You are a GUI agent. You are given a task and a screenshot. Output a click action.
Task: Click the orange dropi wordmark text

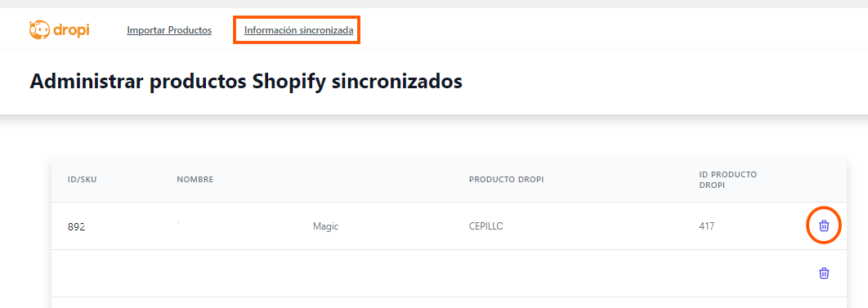71,30
